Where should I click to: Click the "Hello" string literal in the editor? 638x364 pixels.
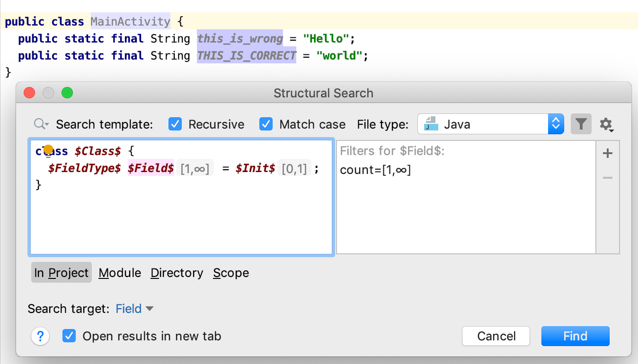[x=326, y=38]
